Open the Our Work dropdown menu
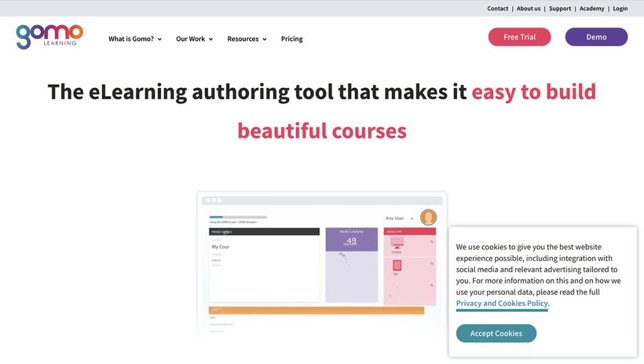644x364 pixels. 194,38
